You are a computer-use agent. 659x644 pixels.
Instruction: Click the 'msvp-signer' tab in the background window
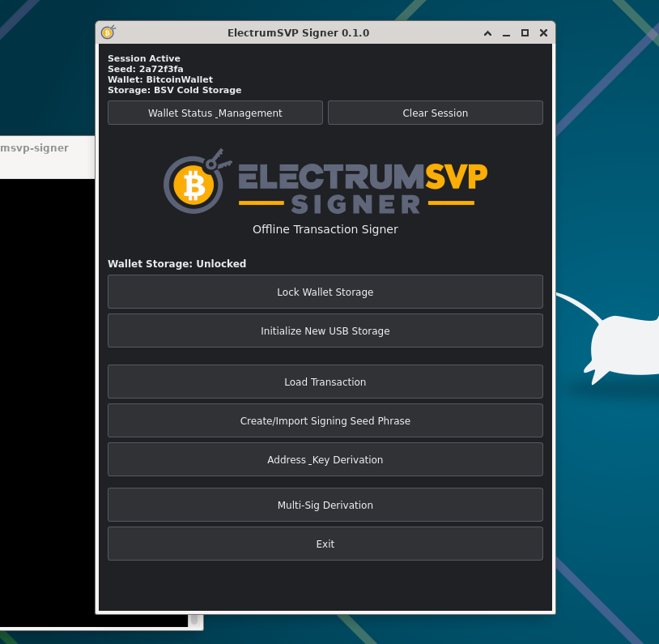35,148
